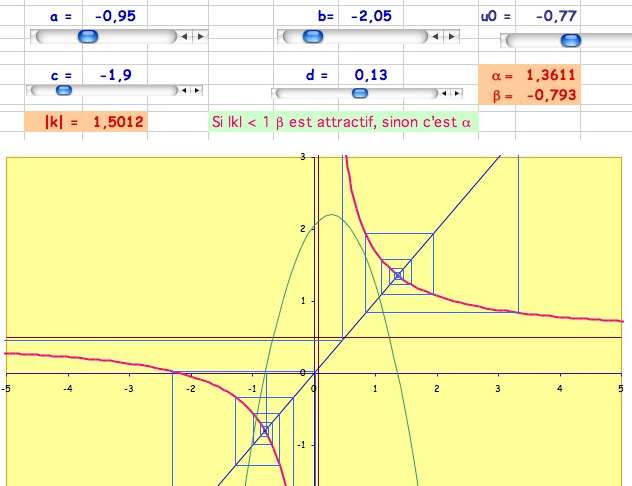Click the green note about β attractif
Screen dimensions: 632x486
343,122
